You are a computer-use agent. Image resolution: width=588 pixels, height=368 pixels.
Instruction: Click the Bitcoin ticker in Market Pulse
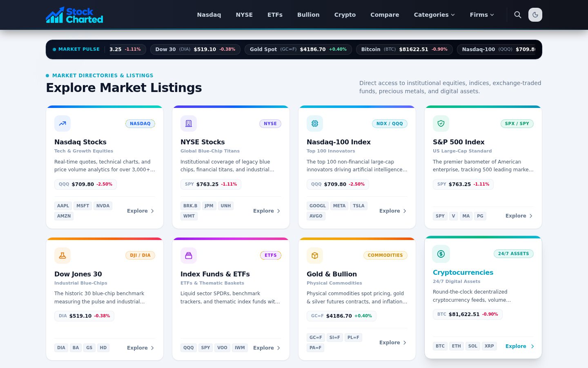pos(404,49)
